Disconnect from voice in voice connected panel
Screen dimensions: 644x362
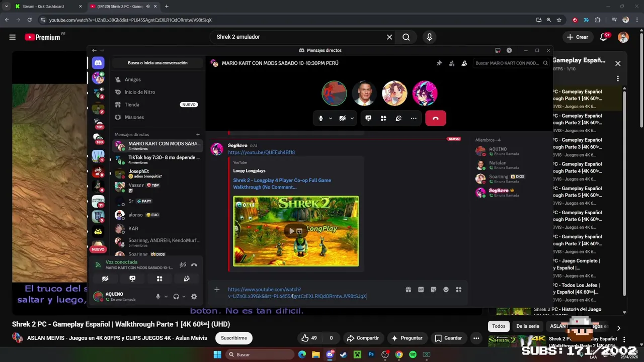coord(194,264)
